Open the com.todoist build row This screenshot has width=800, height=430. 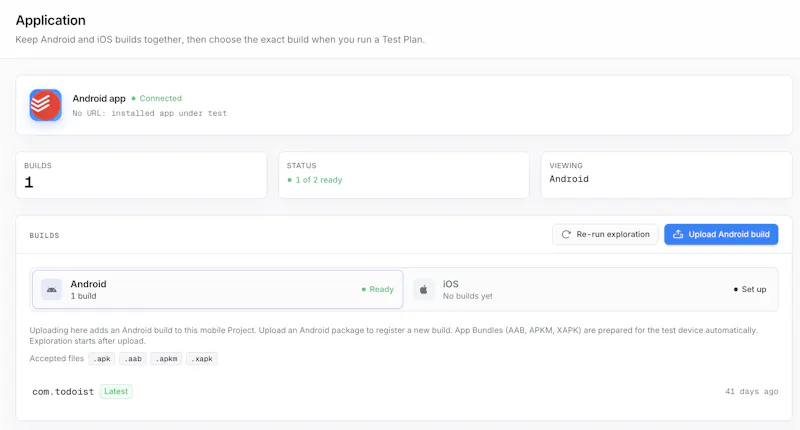tap(405, 391)
